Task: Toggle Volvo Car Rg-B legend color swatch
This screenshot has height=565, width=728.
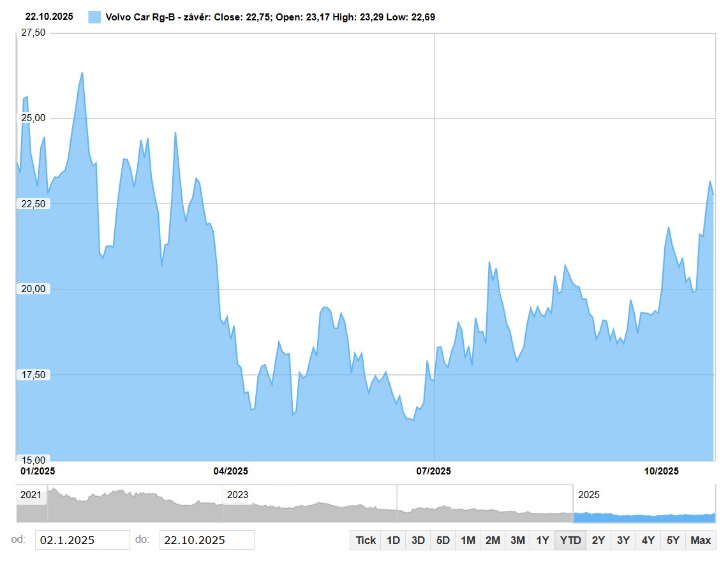Action: pos(94,17)
